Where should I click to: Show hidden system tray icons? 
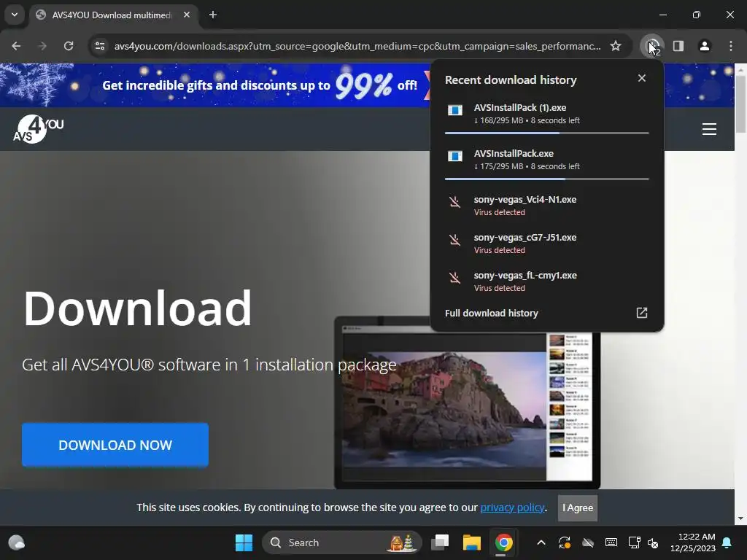point(541,542)
